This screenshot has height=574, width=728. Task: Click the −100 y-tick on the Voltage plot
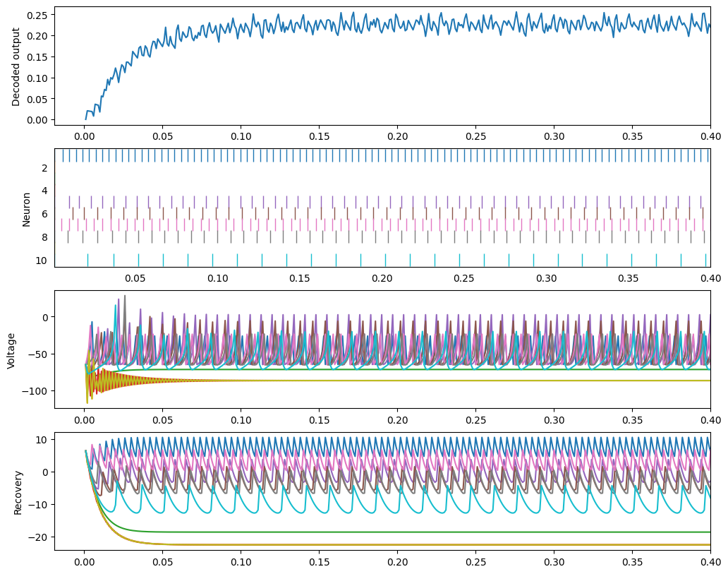coord(35,391)
